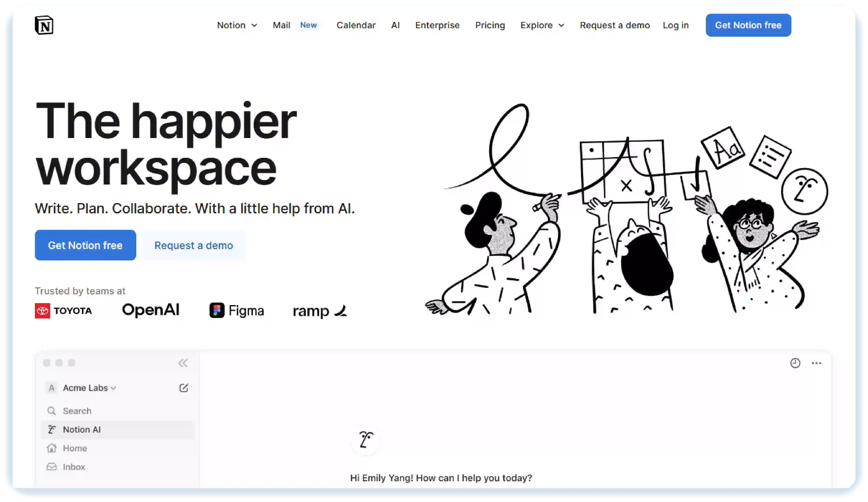Select Notion AI in the sidebar
868x502 pixels.
(82, 430)
